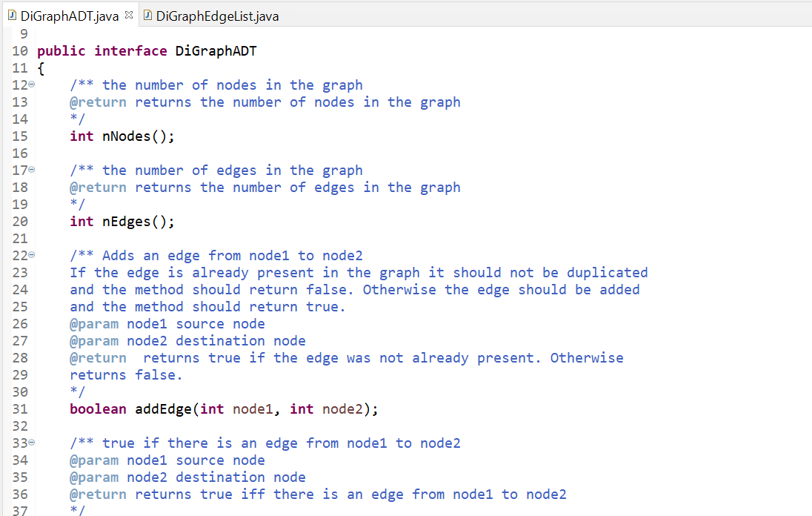Click line number 31 in the gutter
The image size is (812, 516).
(x=21, y=408)
